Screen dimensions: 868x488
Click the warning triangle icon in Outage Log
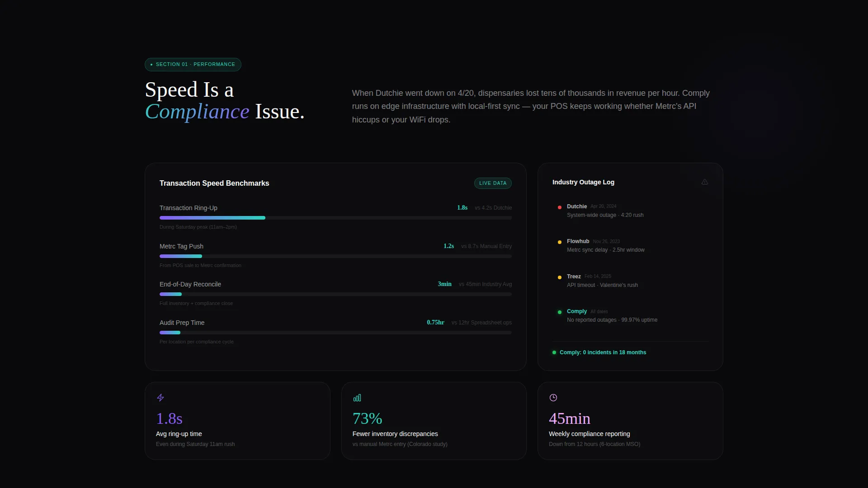tap(704, 182)
